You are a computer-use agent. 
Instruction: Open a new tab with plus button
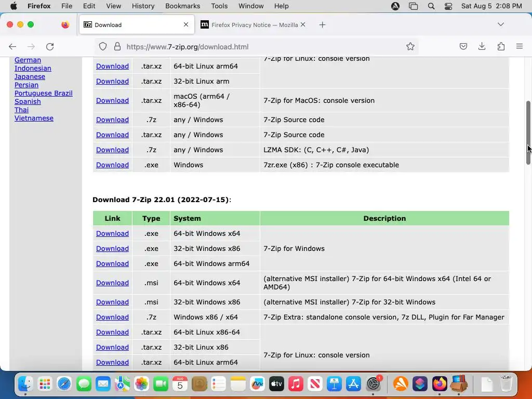click(x=322, y=25)
